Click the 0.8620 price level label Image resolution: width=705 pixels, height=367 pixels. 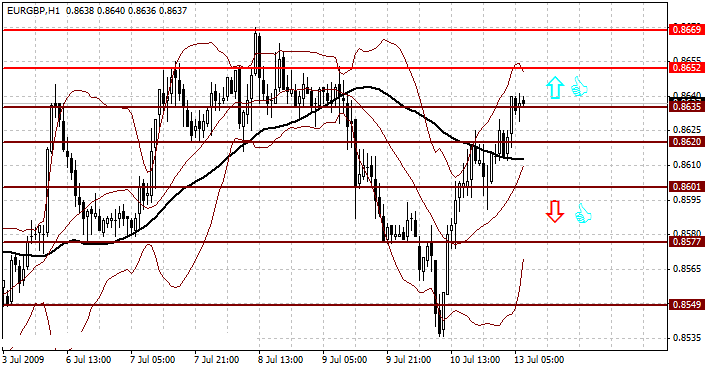(686, 142)
